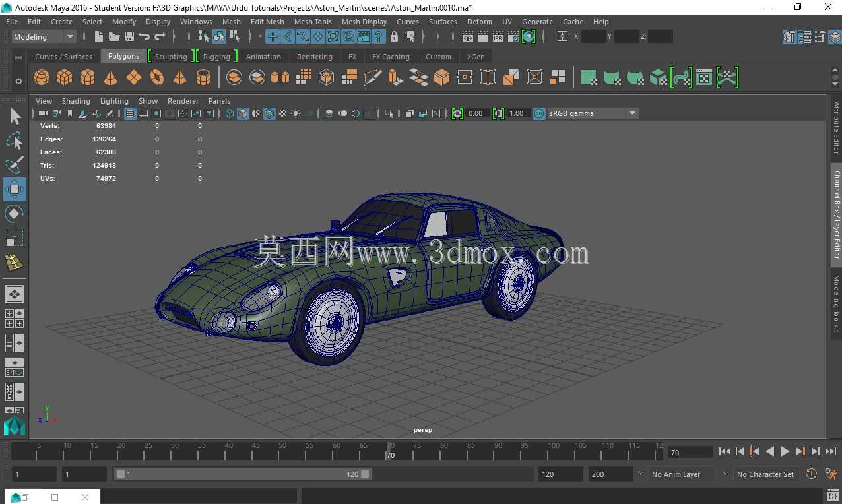Open the No Character Set dropdown

765,474
